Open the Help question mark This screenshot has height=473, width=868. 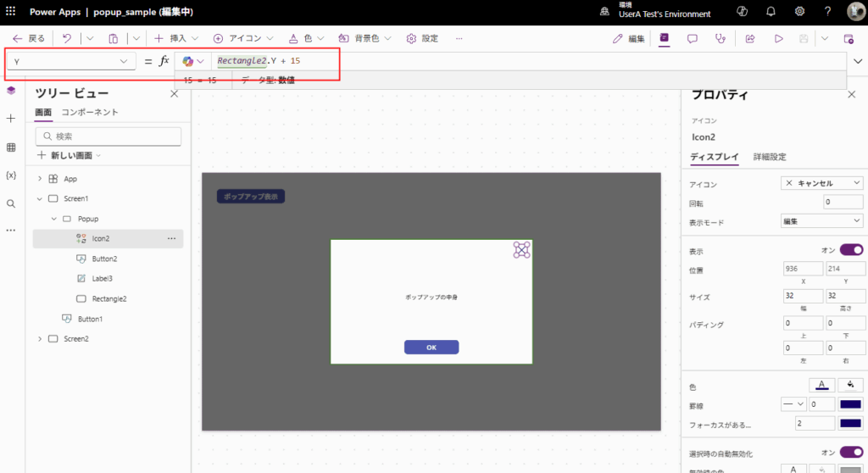point(827,11)
